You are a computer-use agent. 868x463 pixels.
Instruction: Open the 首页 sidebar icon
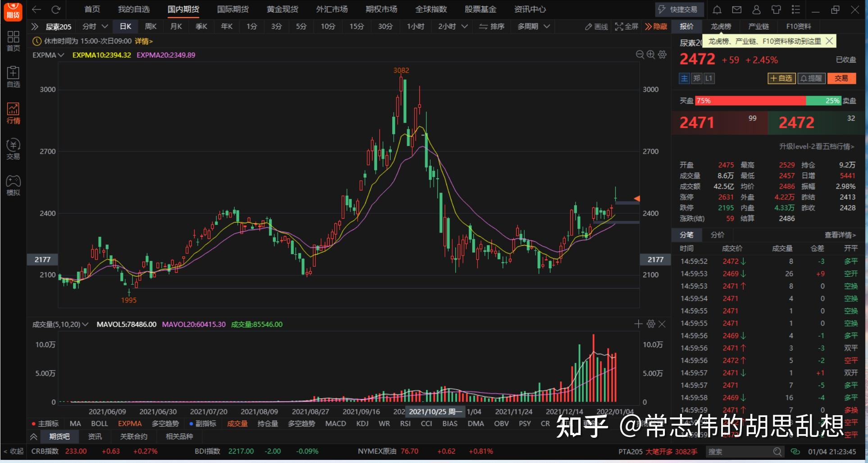tap(14, 41)
